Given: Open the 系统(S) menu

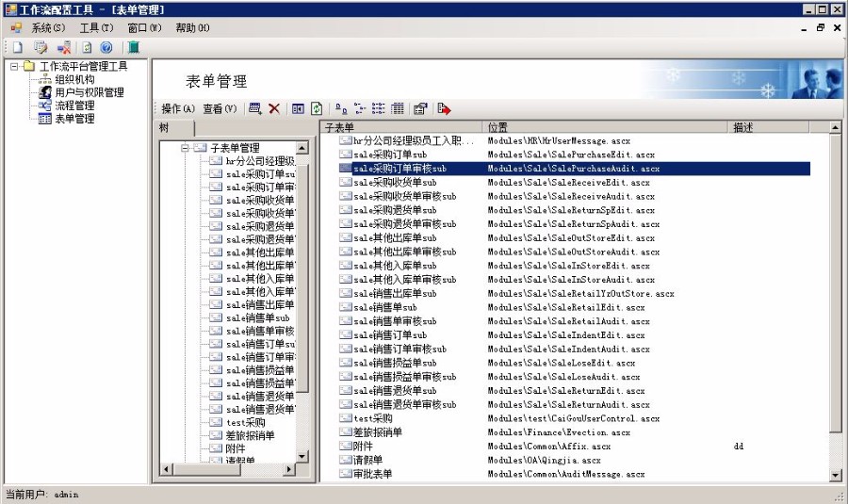Looking at the screenshot, I should [48, 27].
